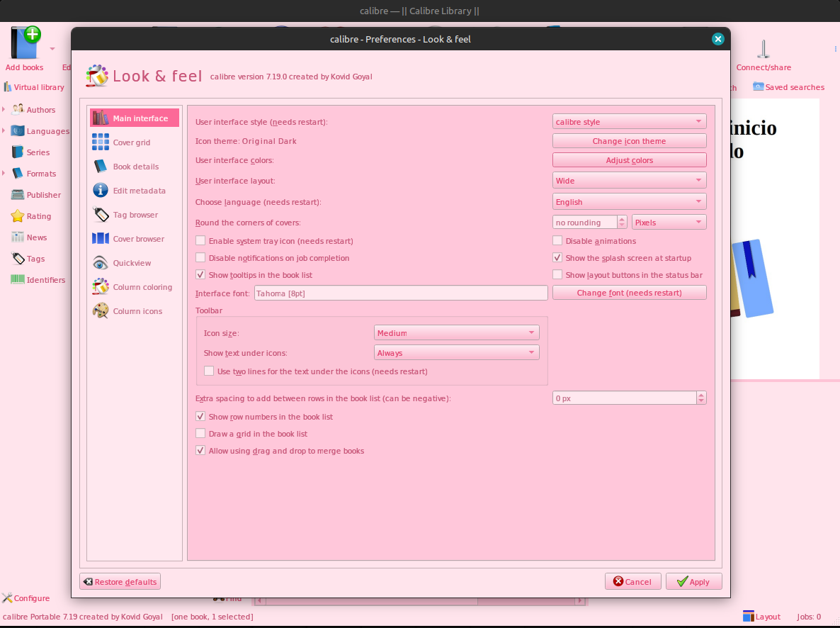Click the Edit metadata info icon
840x628 pixels.
pyautogui.click(x=100, y=191)
